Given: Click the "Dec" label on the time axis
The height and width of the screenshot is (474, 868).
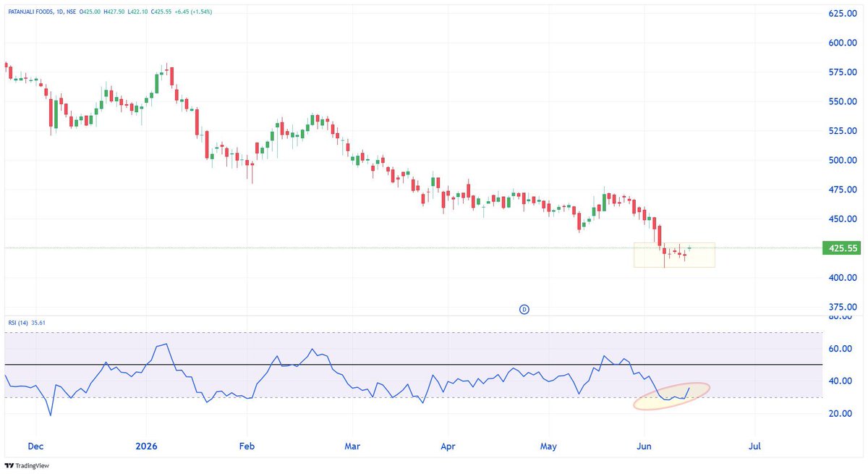Looking at the screenshot, I should point(37,446).
